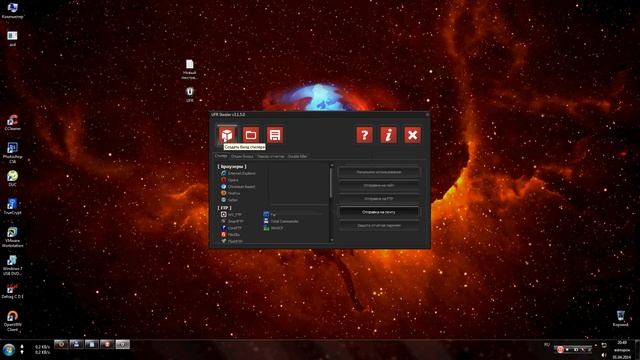Select the Компьютер desktop icon
Screen dimensions: 640x360
[x=12, y=11]
